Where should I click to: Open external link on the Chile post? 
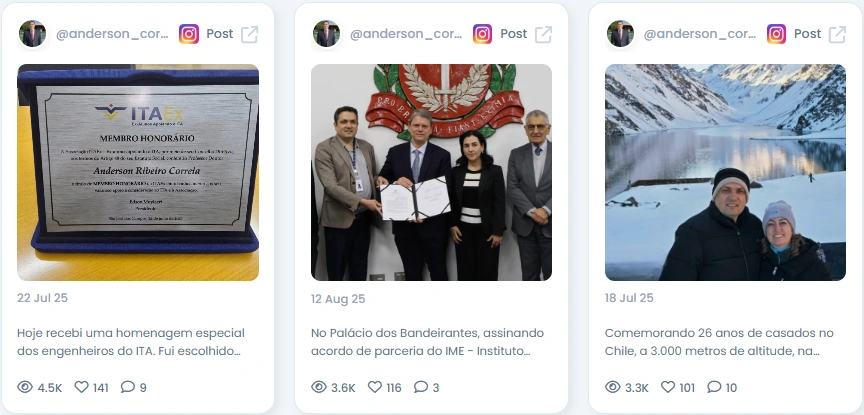pyautogui.click(x=837, y=34)
